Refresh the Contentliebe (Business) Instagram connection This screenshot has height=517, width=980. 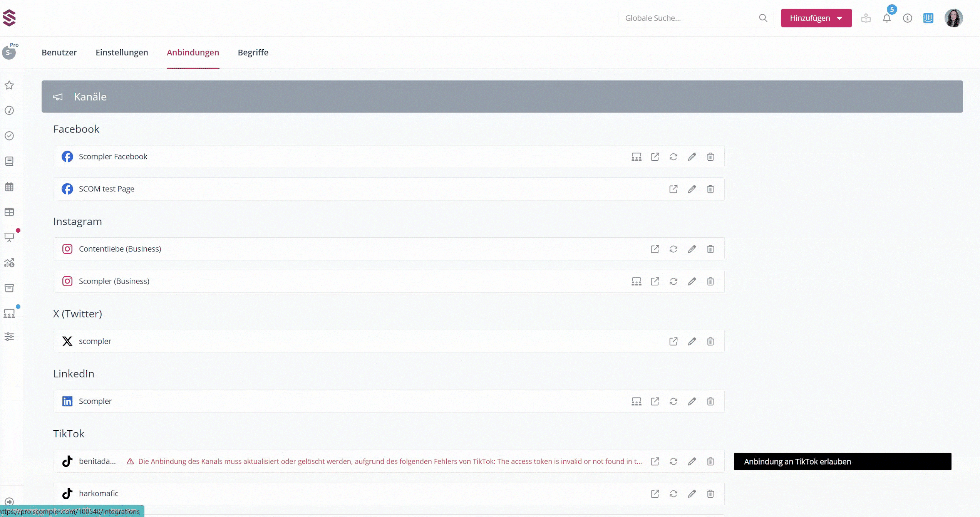[x=673, y=249]
